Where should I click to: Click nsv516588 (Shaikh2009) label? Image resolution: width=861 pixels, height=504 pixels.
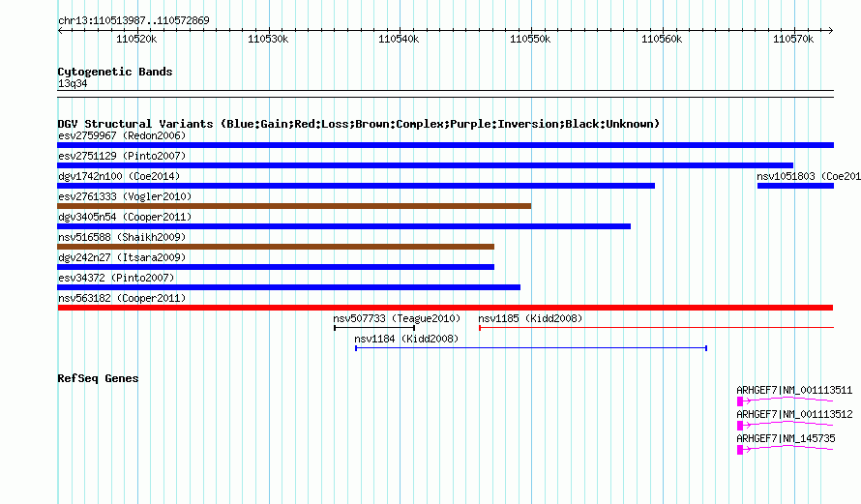(x=122, y=237)
